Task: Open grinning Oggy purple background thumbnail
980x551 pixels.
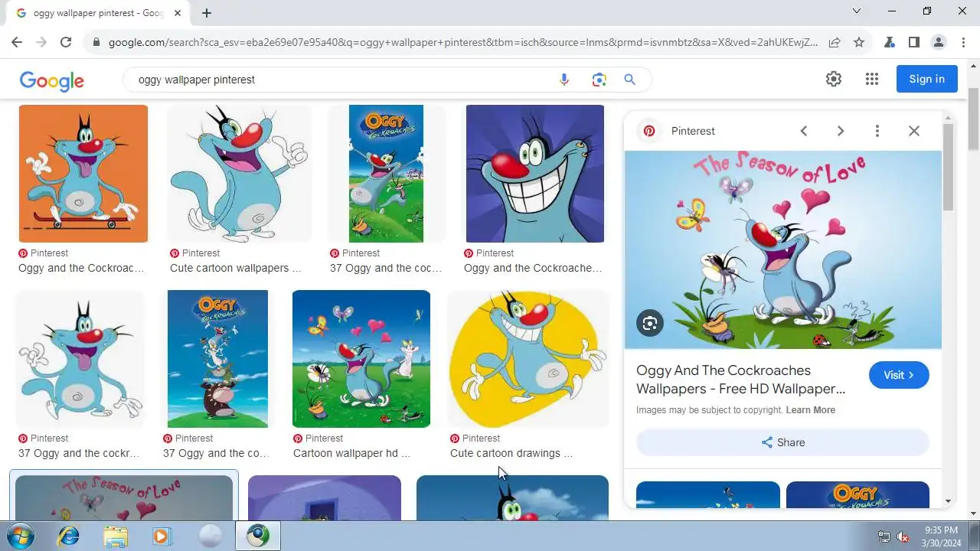Action: (535, 174)
